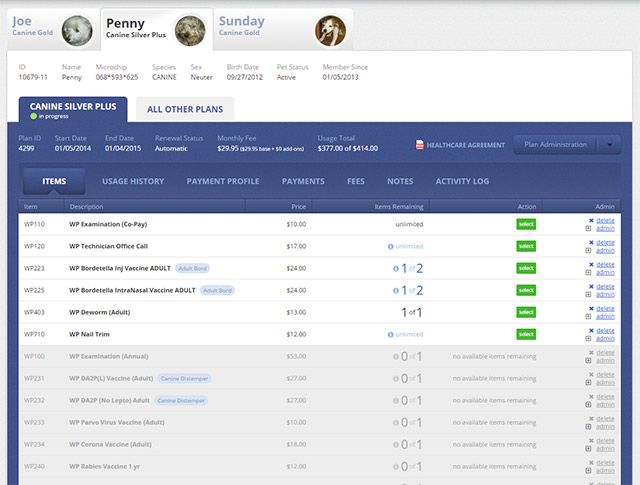Select the Items tab
Screen dimensions: 640x485
click(54, 181)
